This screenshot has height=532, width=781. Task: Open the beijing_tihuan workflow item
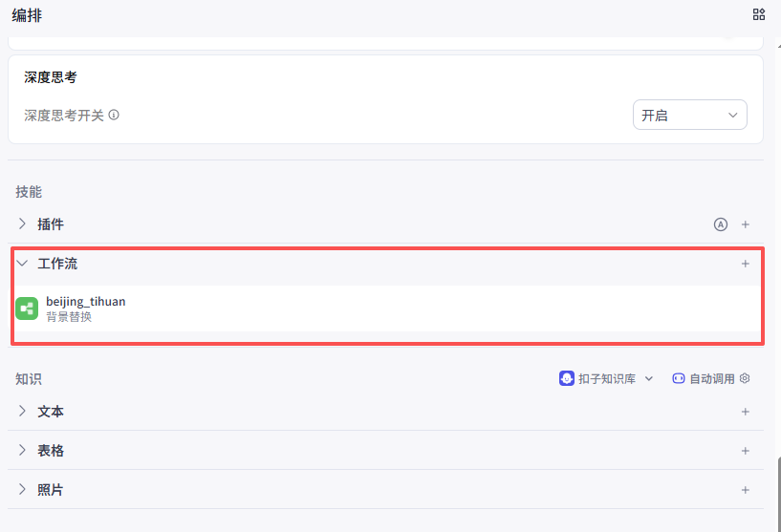point(86,302)
